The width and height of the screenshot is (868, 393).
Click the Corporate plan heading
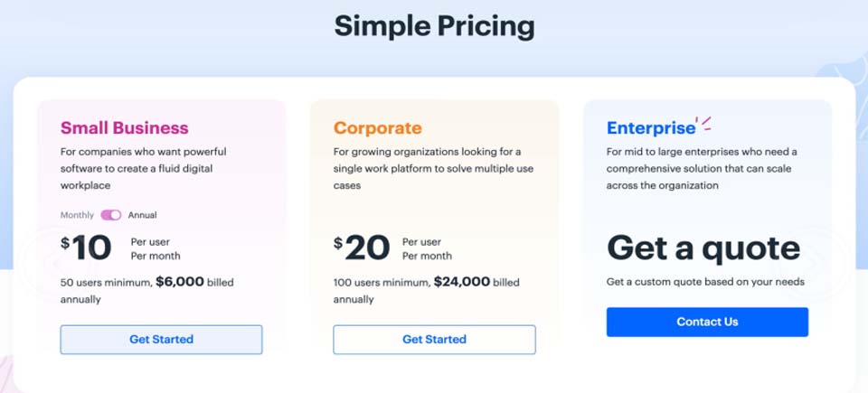[x=378, y=128]
